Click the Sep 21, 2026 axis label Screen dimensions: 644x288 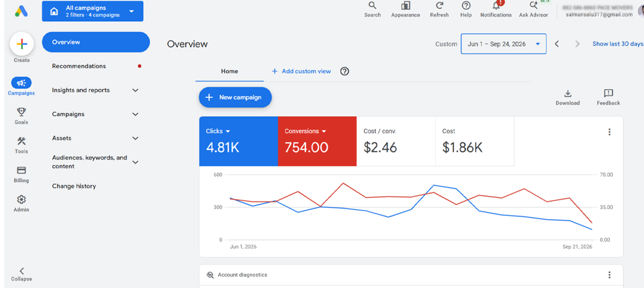pyautogui.click(x=577, y=247)
